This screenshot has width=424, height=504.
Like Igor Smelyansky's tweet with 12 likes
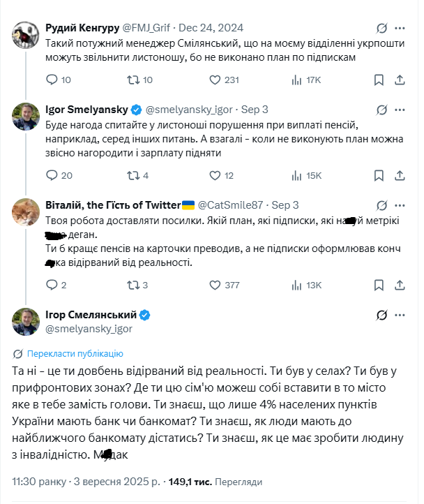pos(213,175)
